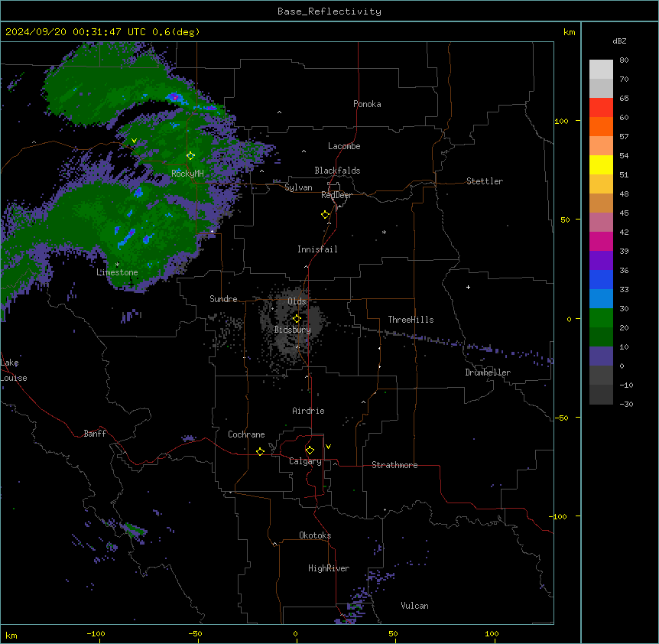Click the white 70 dBZ legend swatch
This screenshot has width=659, height=644.
601,70
